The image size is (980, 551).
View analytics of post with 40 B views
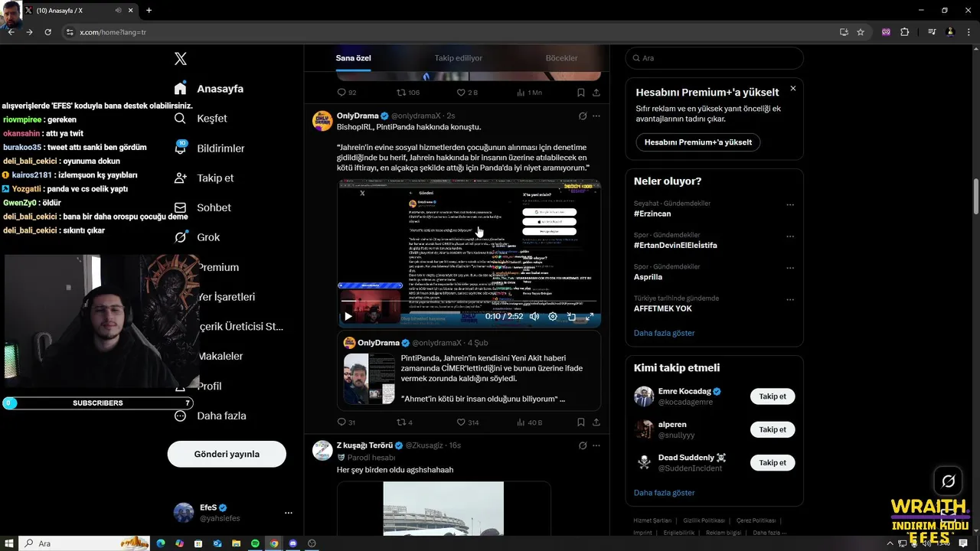point(530,422)
